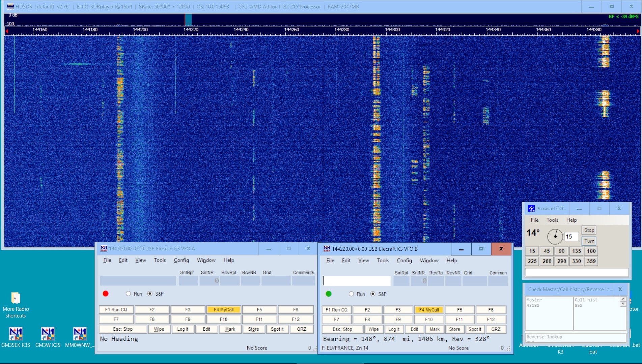Open the Tools menu in the Prosistel rotator window
The height and width of the screenshot is (364, 642).
tap(552, 220)
